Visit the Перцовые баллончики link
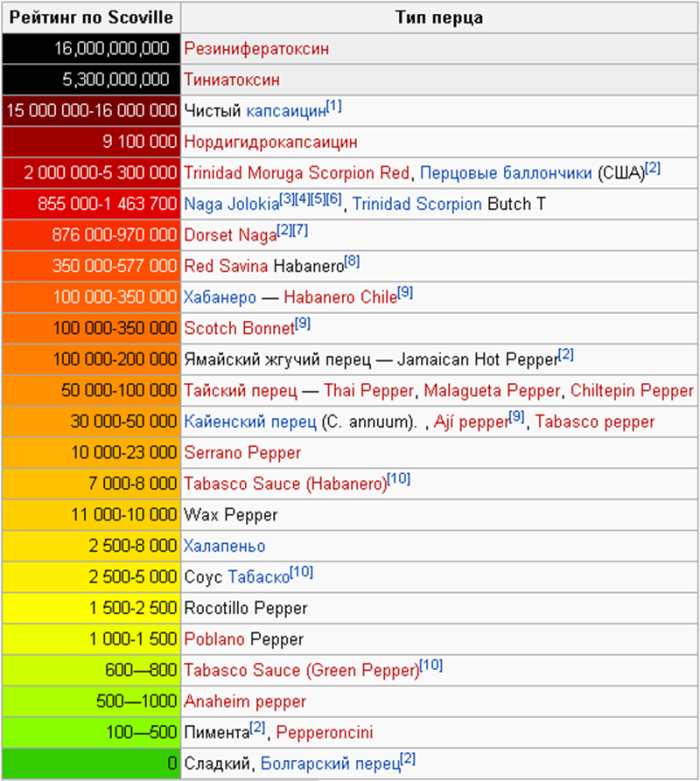The image size is (700, 781). [x=505, y=173]
